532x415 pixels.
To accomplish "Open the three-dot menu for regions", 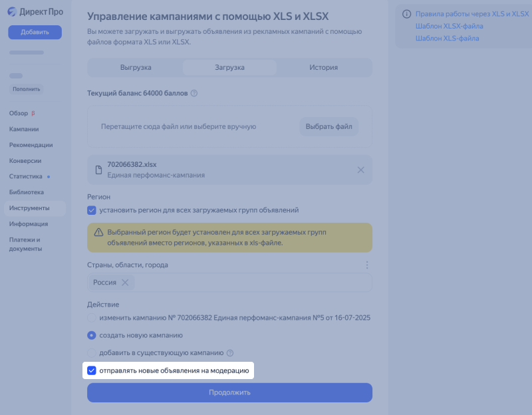I will [366, 265].
